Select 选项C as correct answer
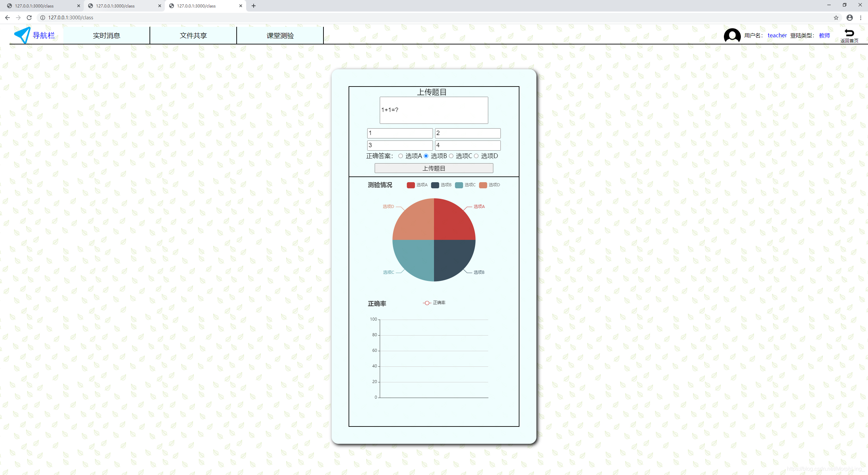 [x=451, y=156]
